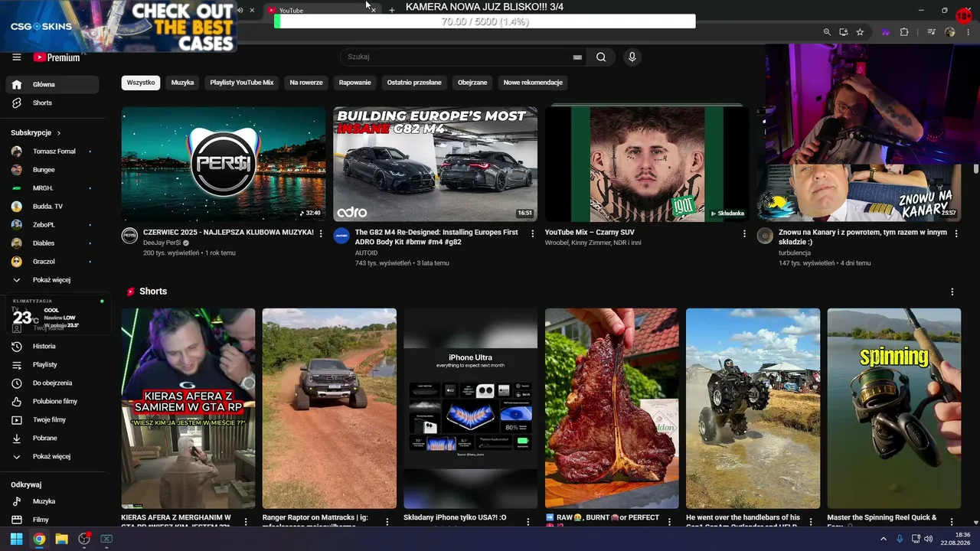Click Chrome icon in taskbar
This screenshot has height=551, width=980.
click(39, 539)
